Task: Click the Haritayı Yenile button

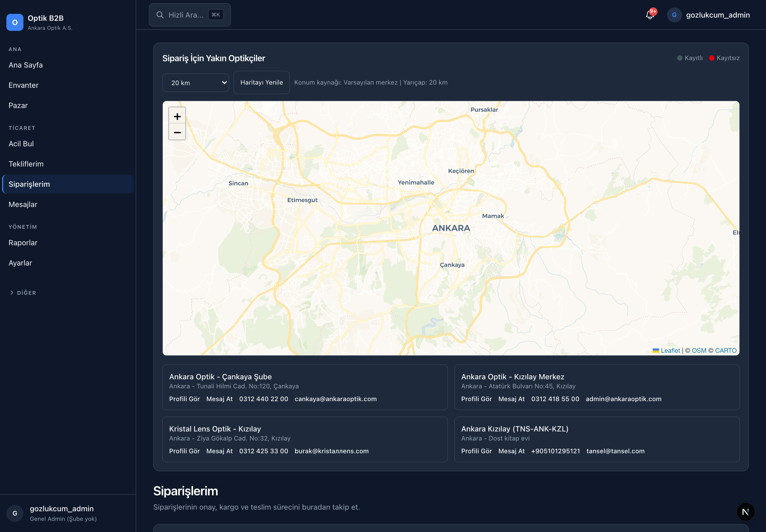Action: pos(261,82)
